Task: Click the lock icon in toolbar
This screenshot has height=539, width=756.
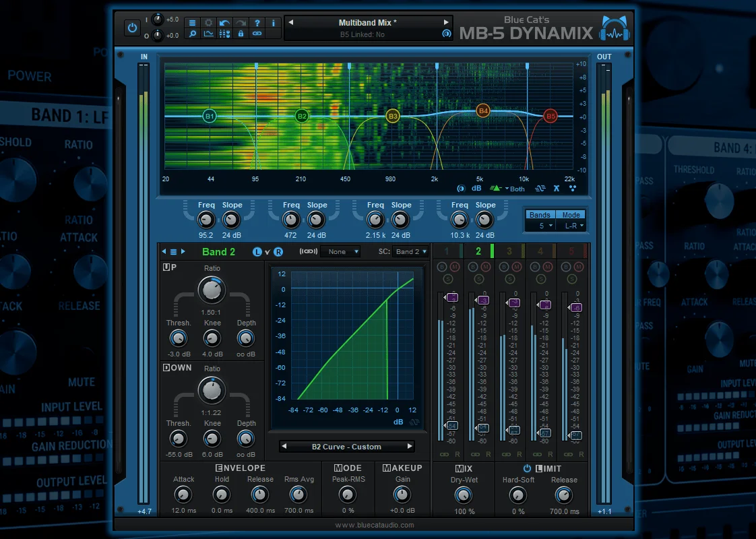Action: tap(241, 34)
